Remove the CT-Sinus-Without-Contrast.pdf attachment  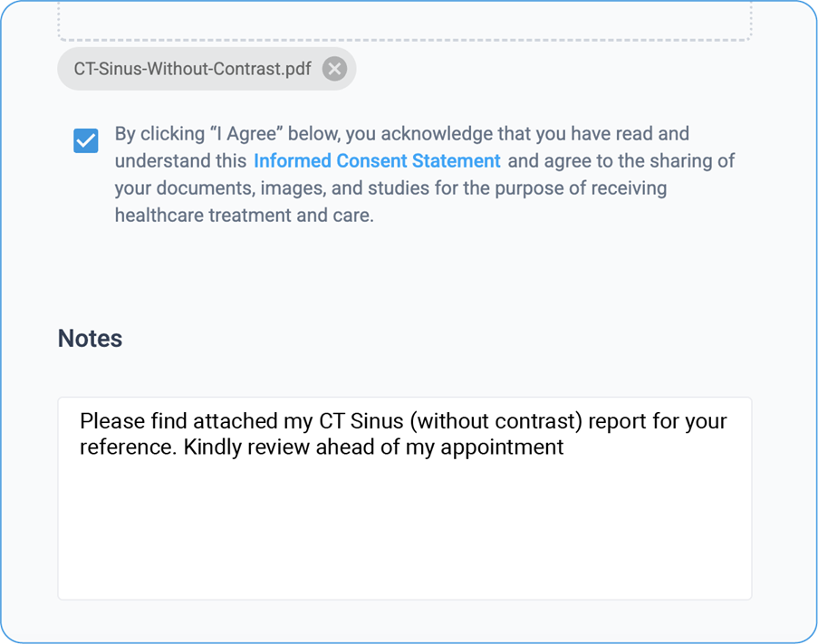tap(334, 69)
